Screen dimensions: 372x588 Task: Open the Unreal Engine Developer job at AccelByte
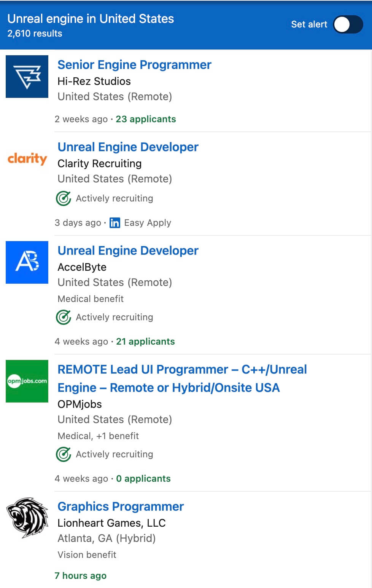pyautogui.click(x=128, y=251)
